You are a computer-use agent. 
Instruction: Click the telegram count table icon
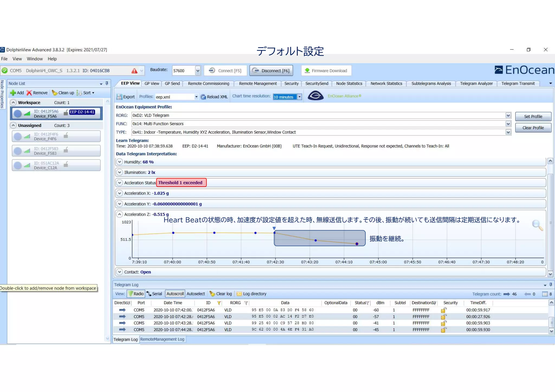[x=545, y=294]
